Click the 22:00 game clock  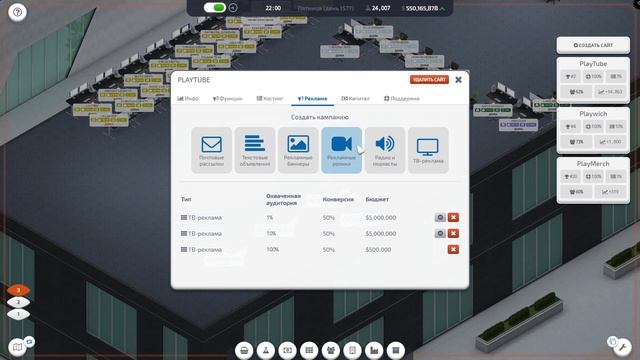273,8
